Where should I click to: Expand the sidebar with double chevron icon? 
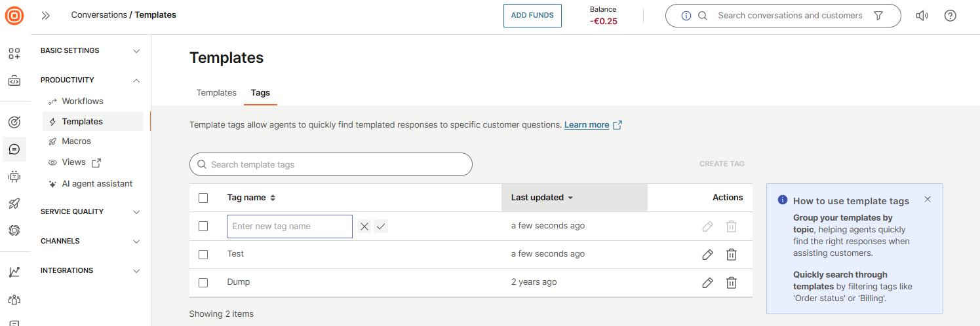click(x=46, y=15)
